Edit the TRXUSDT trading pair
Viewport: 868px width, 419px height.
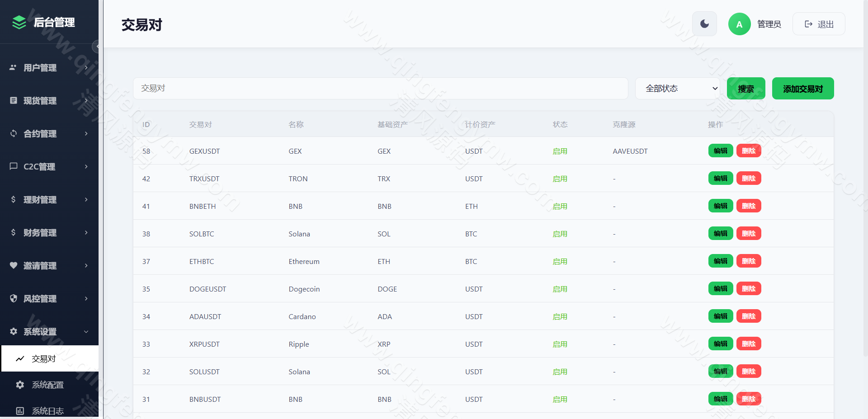click(x=721, y=178)
